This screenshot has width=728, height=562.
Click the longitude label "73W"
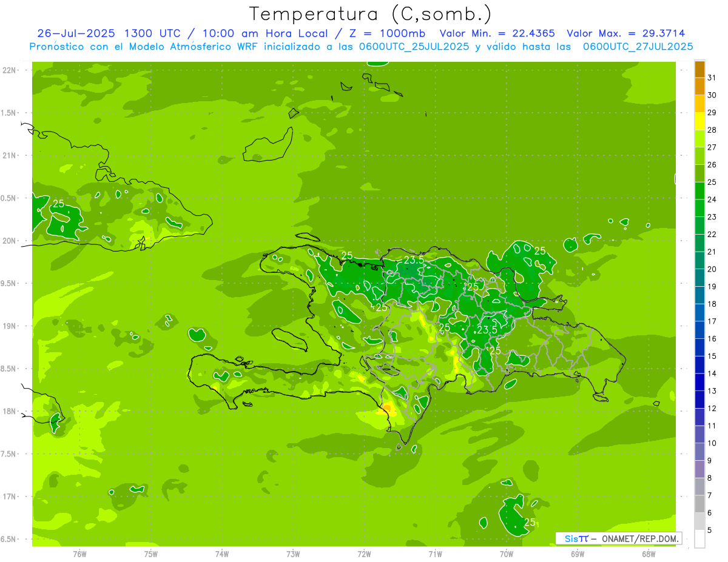(293, 554)
